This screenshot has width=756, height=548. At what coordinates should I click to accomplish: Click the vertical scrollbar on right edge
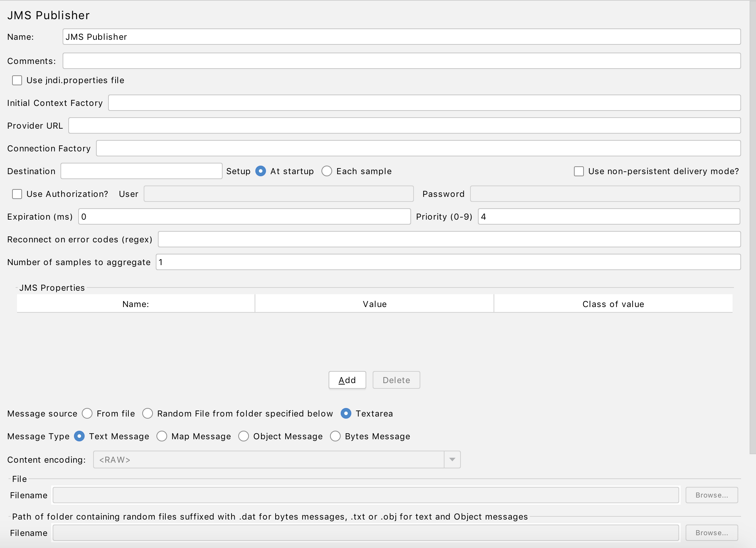752,227
